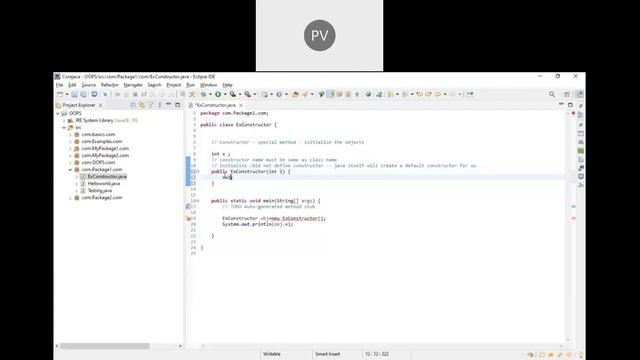
Task: Open the Debug button dropdown arrow
Action: tap(210, 94)
